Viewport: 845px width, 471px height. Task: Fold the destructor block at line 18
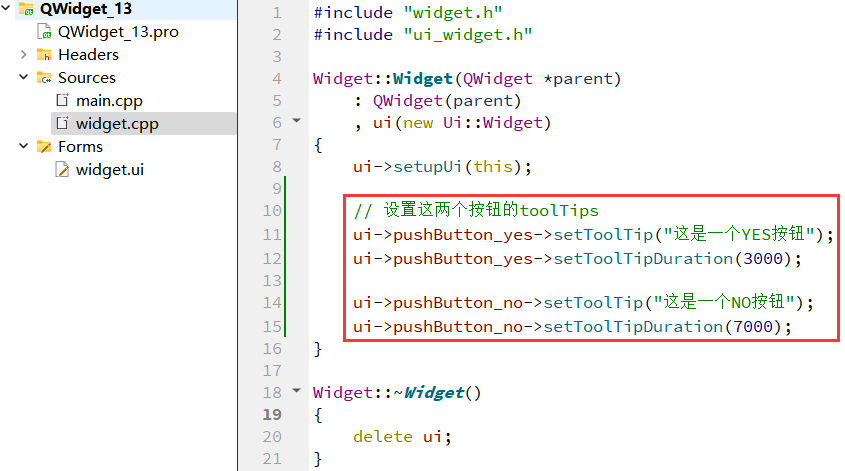[x=296, y=391]
